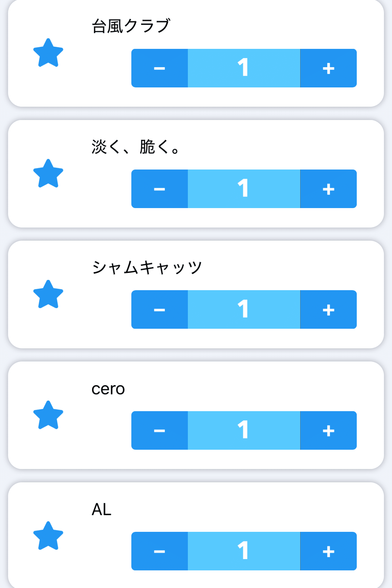
Task: Open the シャムキャッツ entry title
Action: (147, 267)
